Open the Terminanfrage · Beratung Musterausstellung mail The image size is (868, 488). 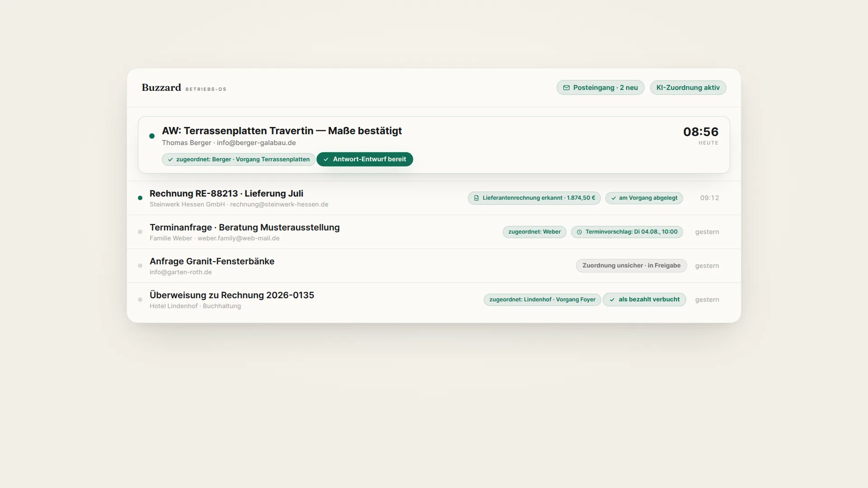click(245, 227)
